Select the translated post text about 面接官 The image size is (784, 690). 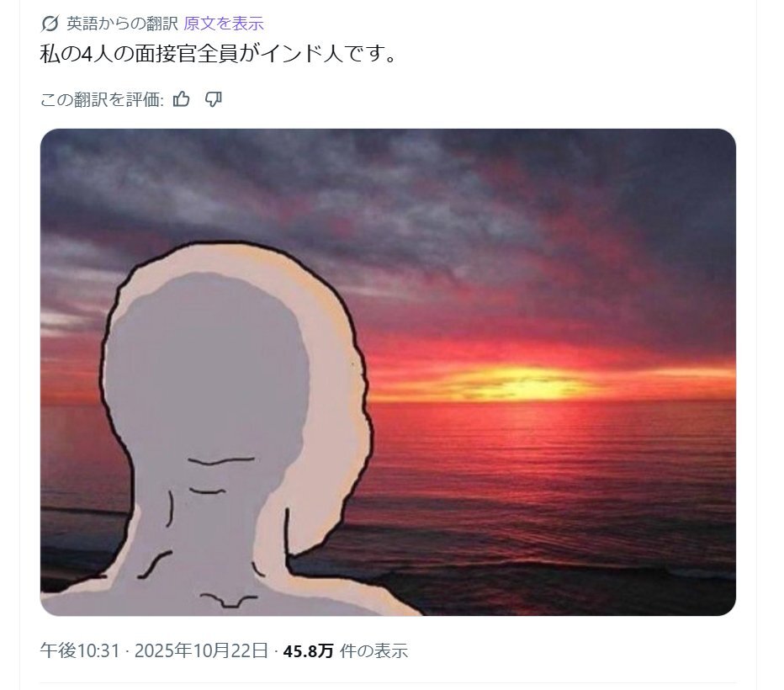(219, 54)
